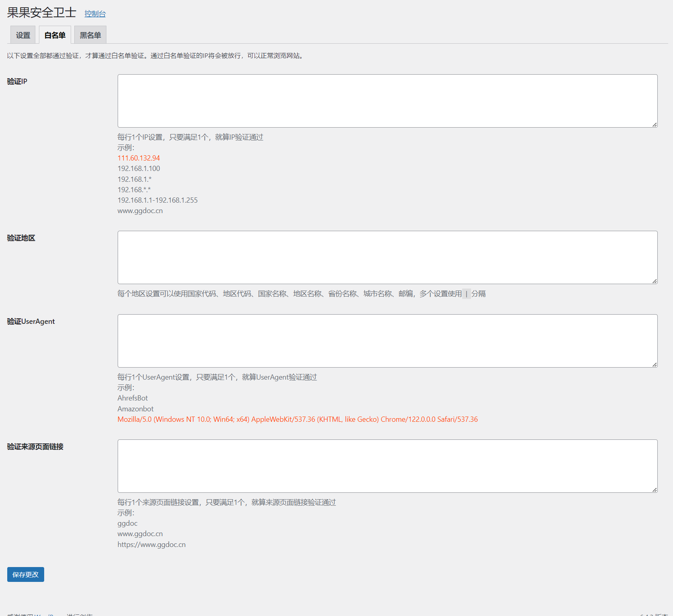Click the 验证地区 field label

tap(21, 238)
